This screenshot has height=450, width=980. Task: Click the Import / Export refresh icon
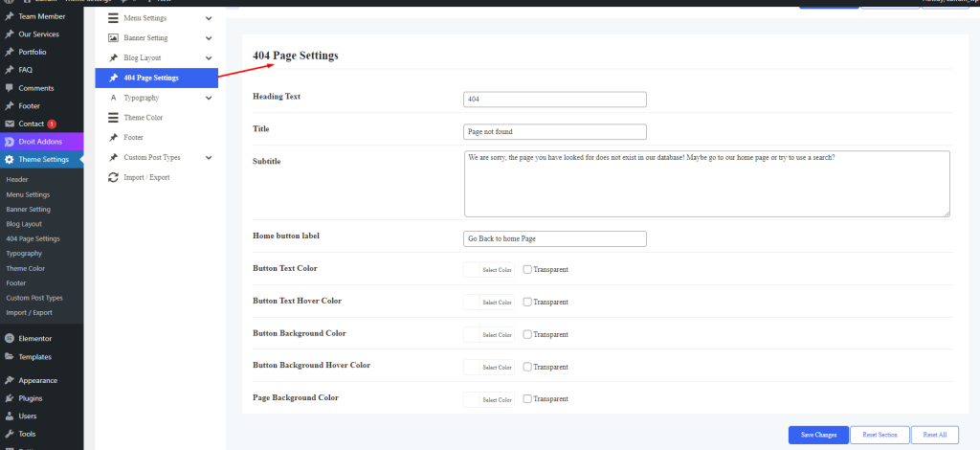click(113, 177)
